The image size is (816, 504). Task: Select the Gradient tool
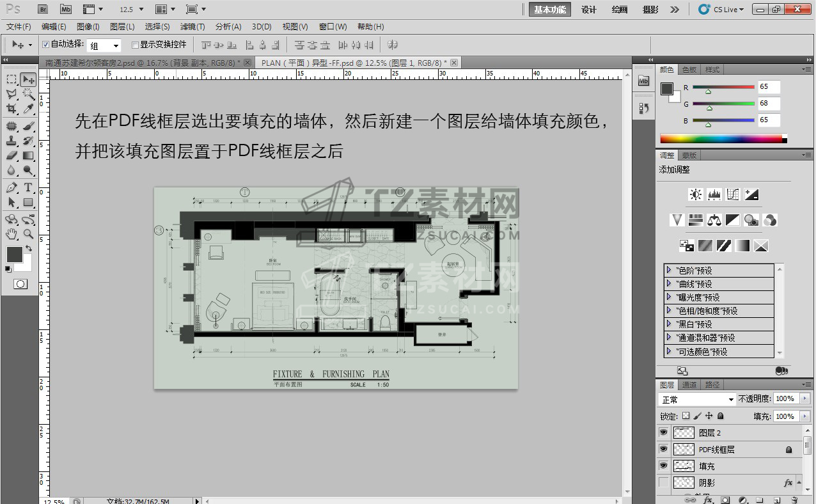[x=28, y=155]
